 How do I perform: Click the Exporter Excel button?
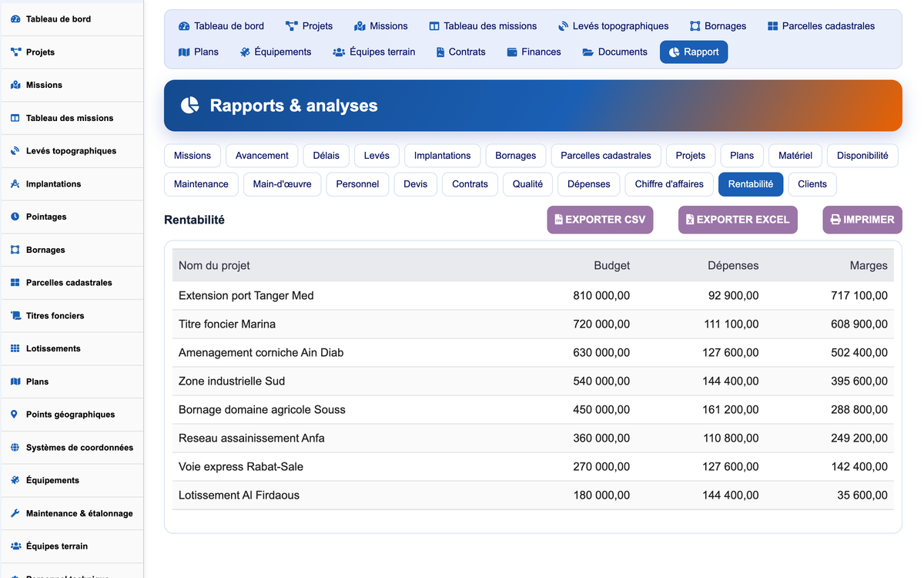[x=738, y=220]
